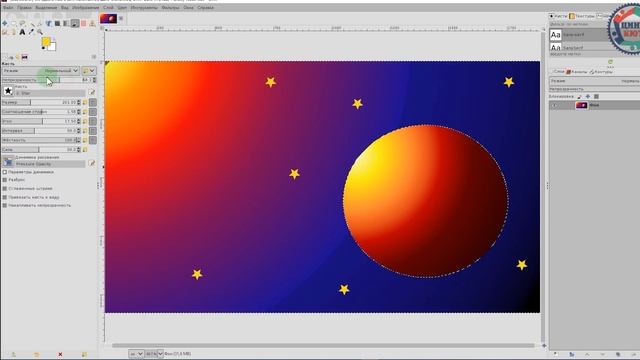Select the Rectangle Select tool
The width and height of the screenshot is (640, 360).
tap(13, 24)
